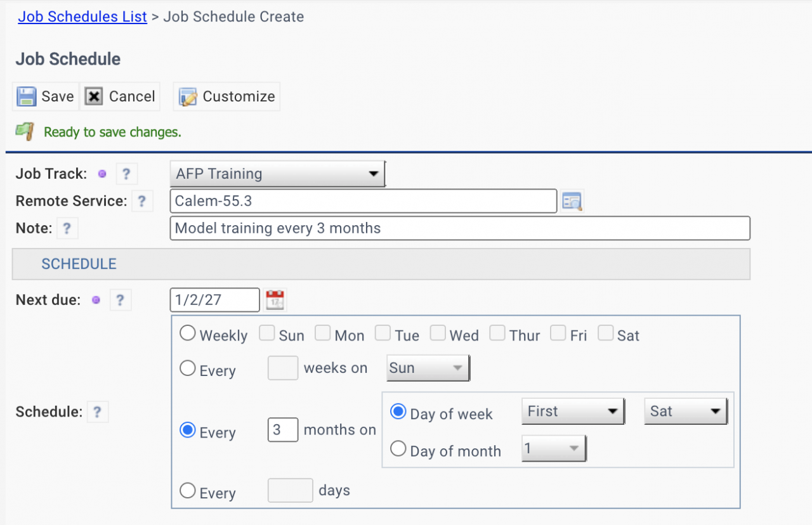Screen dimensions: 812x525
Task: Click the Job Track help question mark
Action: tap(126, 174)
